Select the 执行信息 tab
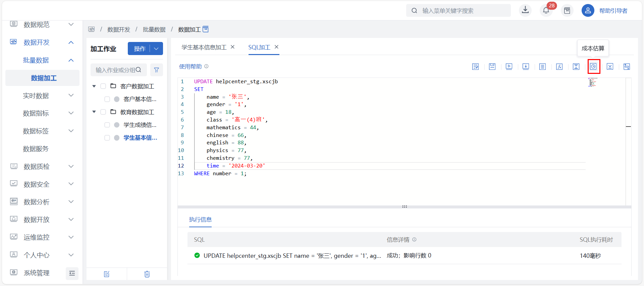 [x=200, y=220]
